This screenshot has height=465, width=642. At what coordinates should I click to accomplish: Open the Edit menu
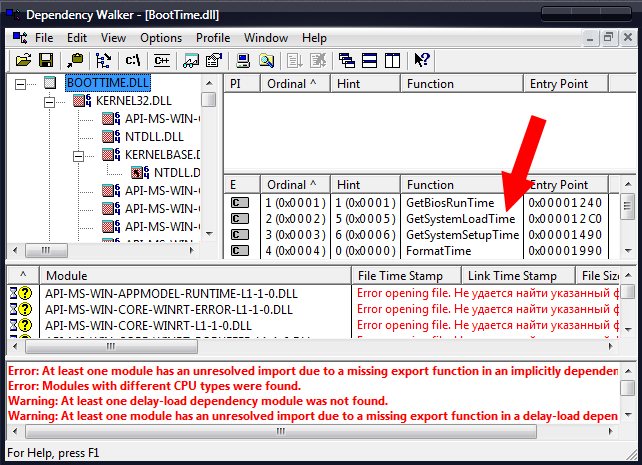click(x=77, y=38)
